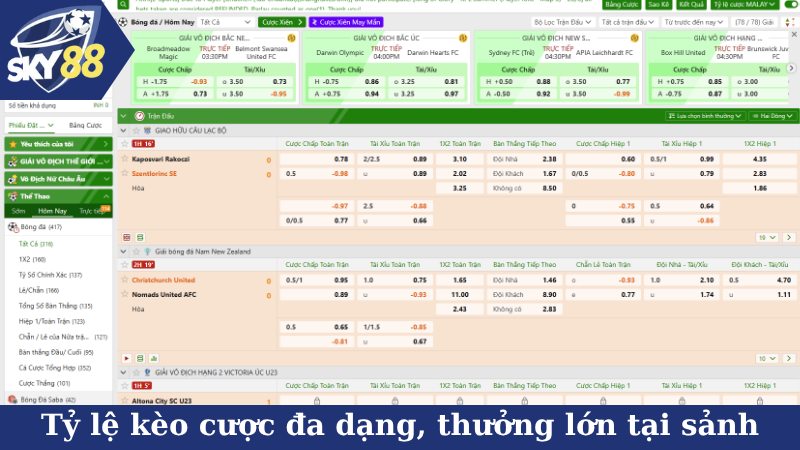Click the star icon in Yêu thích của tôi
The image size is (800, 450).
[13, 144]
